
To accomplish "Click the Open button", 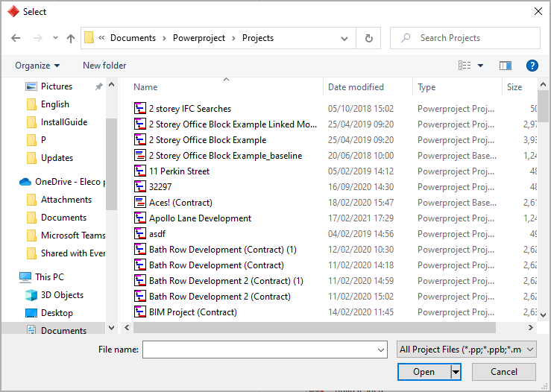I will (x=424, y=372).
